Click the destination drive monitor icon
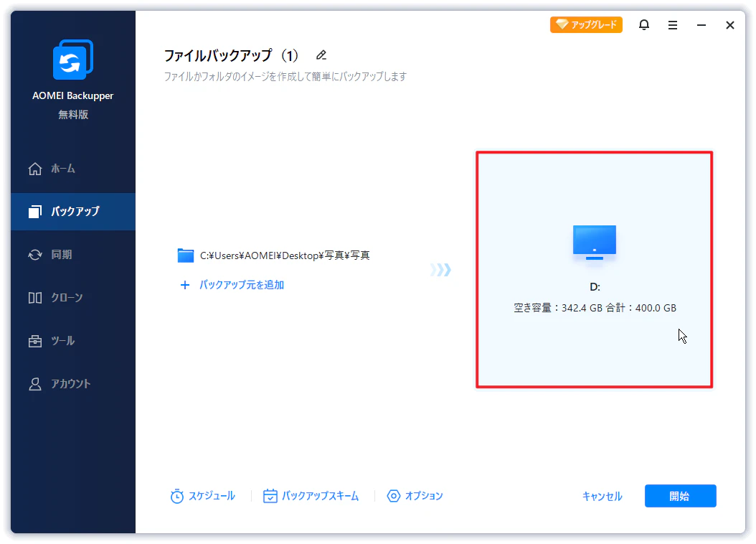756x544 pixels. click(595, 243)
